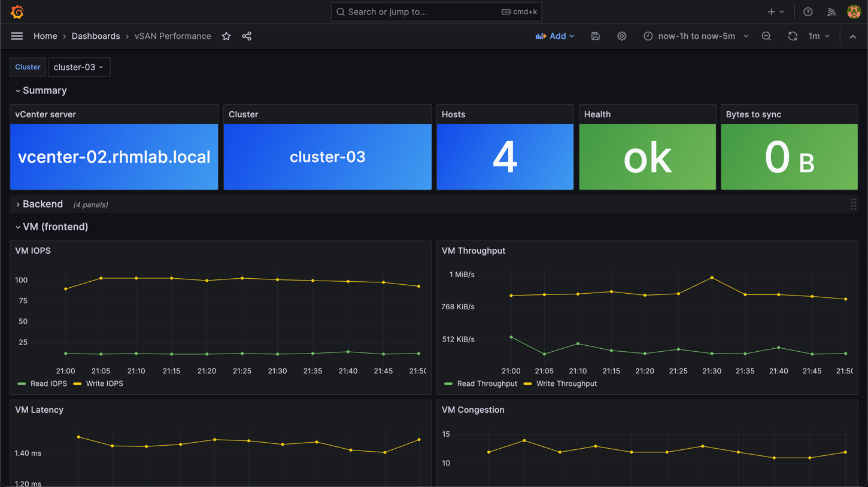Click the vCenter server panel title
868x487 pixels.
click(45, 115)
